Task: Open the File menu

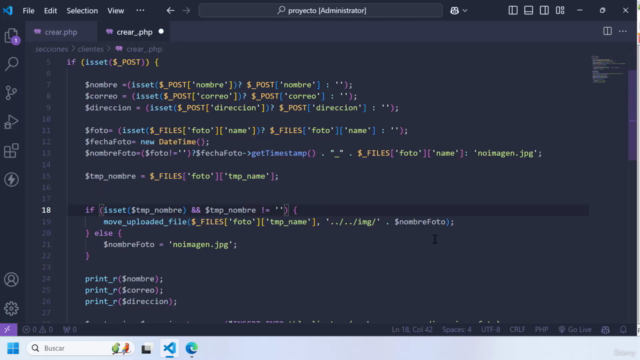Action: [x=28, y=11]
